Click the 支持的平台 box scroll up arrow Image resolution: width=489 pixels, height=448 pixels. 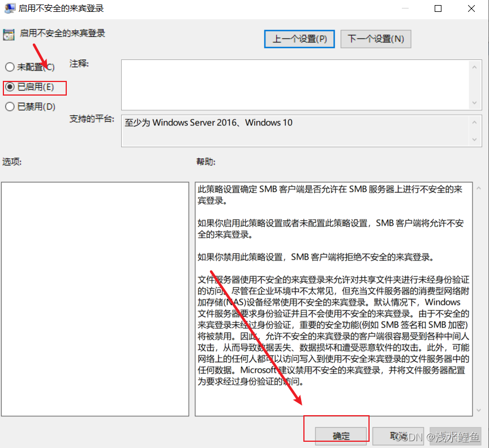pyautogui.click(x=474, y=123)
